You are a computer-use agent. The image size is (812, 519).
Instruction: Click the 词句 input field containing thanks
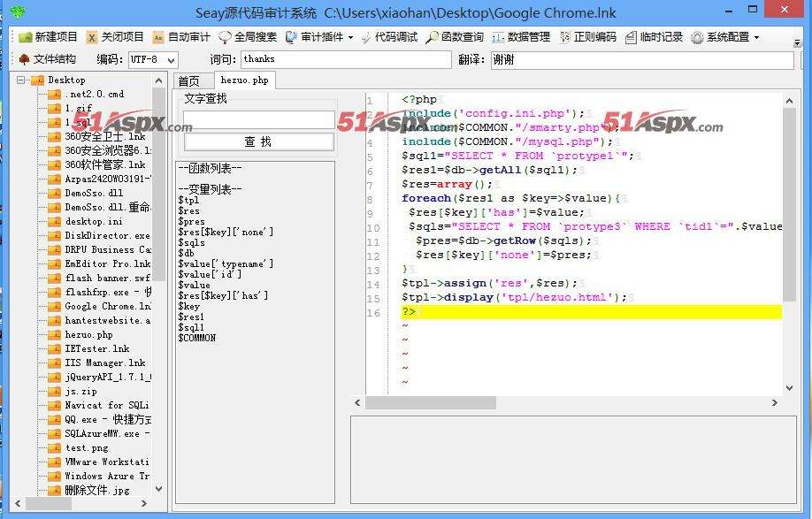(x=346, y=59)
